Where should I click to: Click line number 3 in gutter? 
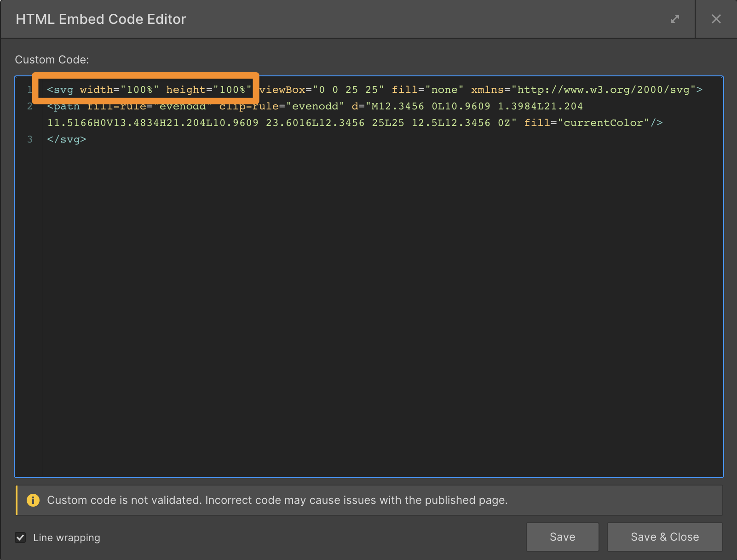30,139
